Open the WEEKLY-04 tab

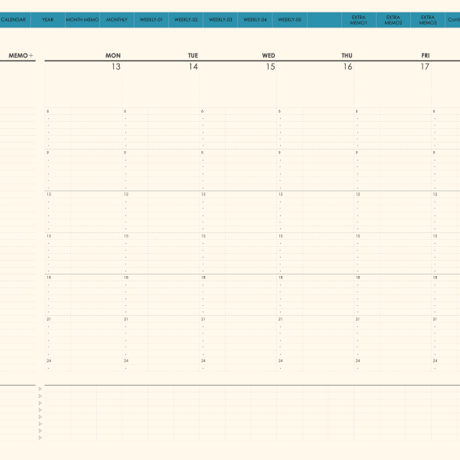(255, 20)
